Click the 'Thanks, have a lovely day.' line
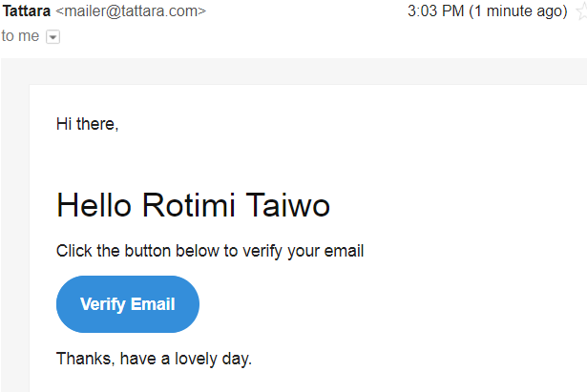 pos(154,359)
